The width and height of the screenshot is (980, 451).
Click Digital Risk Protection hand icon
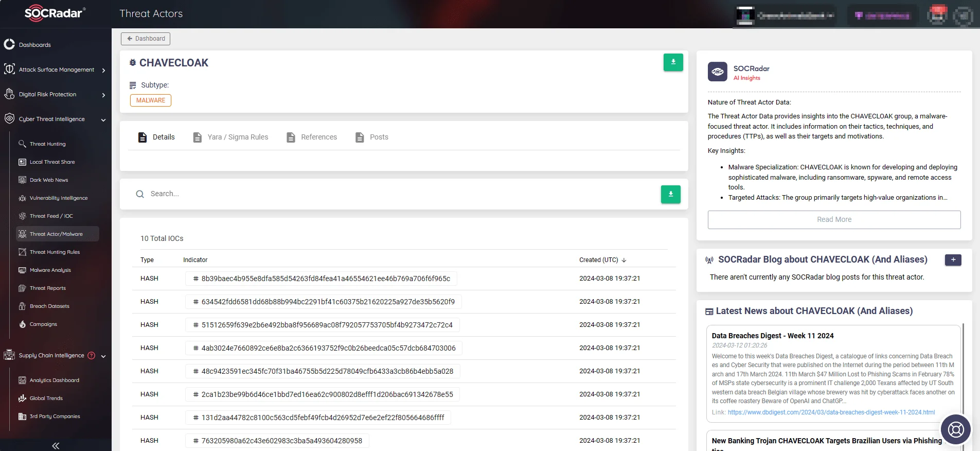[9, 94]
